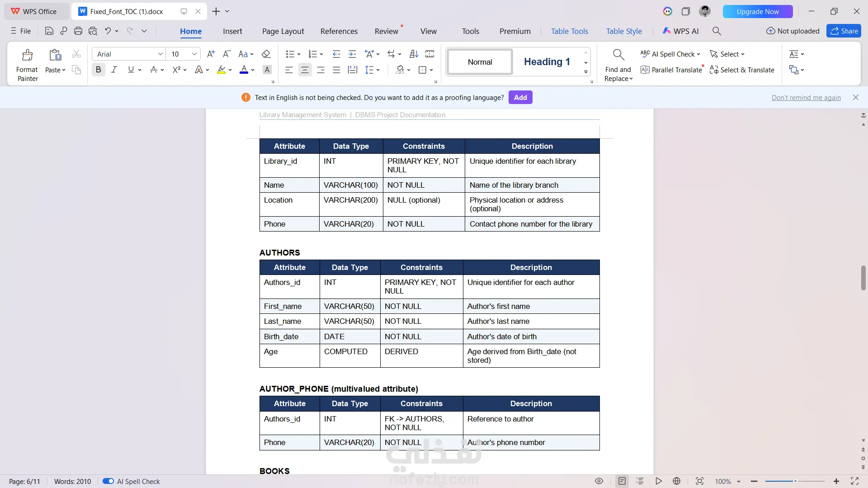868x488 pixels.
Task: Open the Arial font name dropdown
Action: [160, 54]
